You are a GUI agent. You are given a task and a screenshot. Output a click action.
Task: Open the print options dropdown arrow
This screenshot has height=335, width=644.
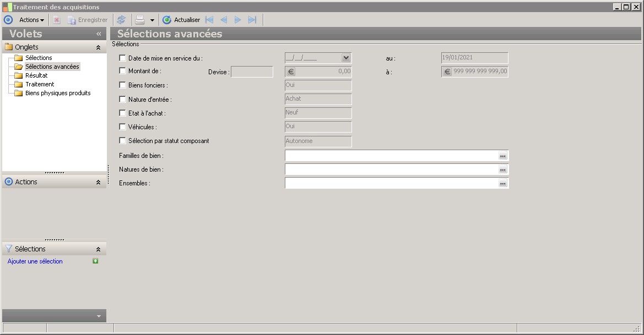[x=152, y=20]
